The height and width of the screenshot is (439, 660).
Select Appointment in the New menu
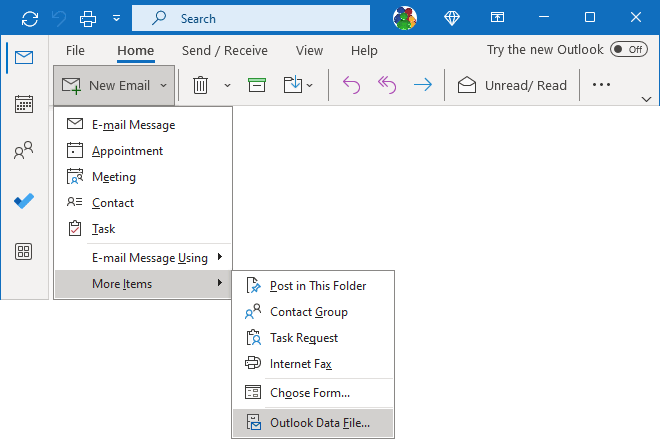tap(143, 151)
